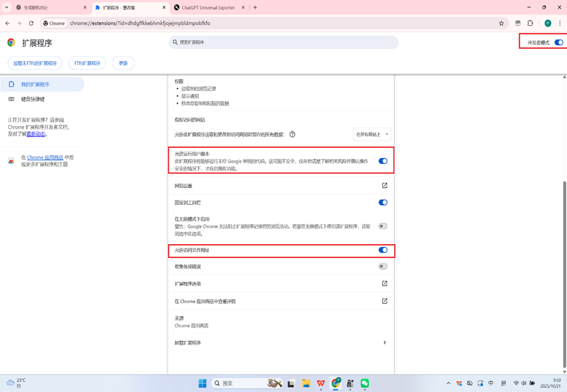The image size is (567, 392).
Task: Launch WeChat from the taskbar
Action: point(365,383)
